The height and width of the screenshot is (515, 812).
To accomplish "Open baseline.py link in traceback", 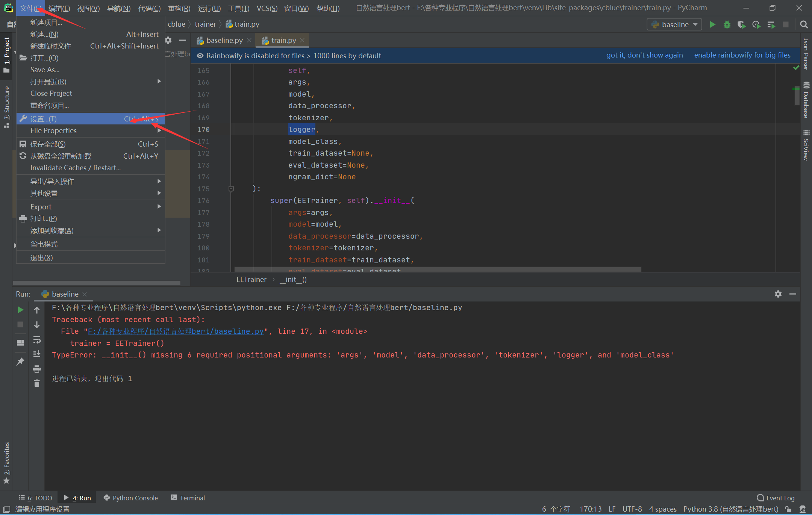I will coord(176,331).
